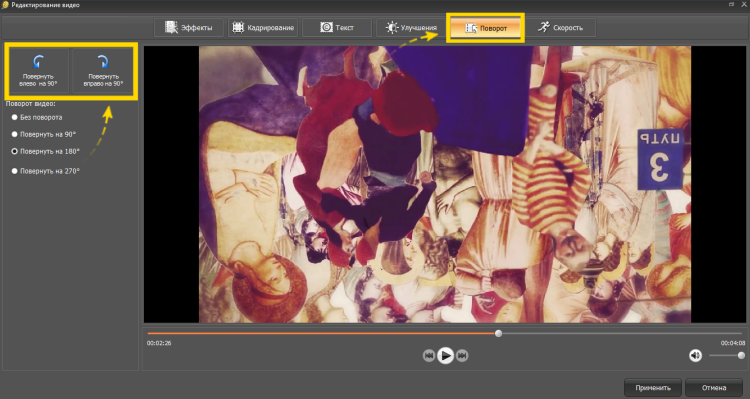Jump to previous frame button
This screenshot has height=399, width=750.
(x=429, y=355)
